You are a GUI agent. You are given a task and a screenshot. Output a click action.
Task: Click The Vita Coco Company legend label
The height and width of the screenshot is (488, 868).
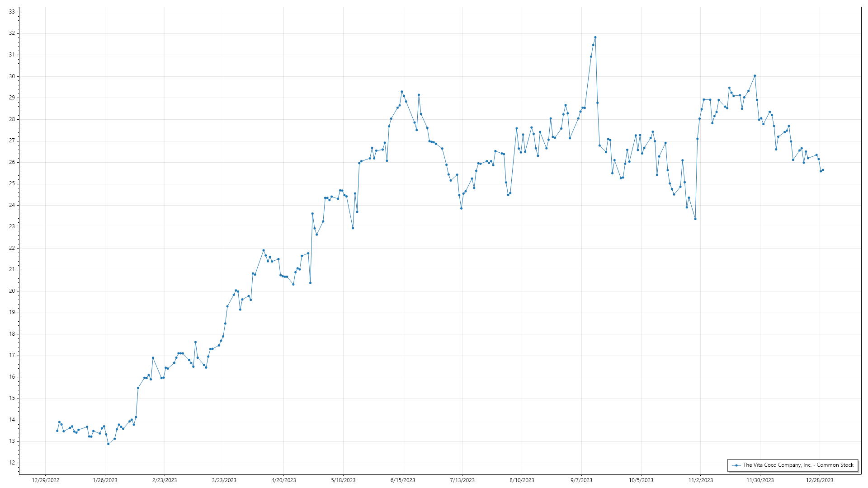[x=798, y=465]
